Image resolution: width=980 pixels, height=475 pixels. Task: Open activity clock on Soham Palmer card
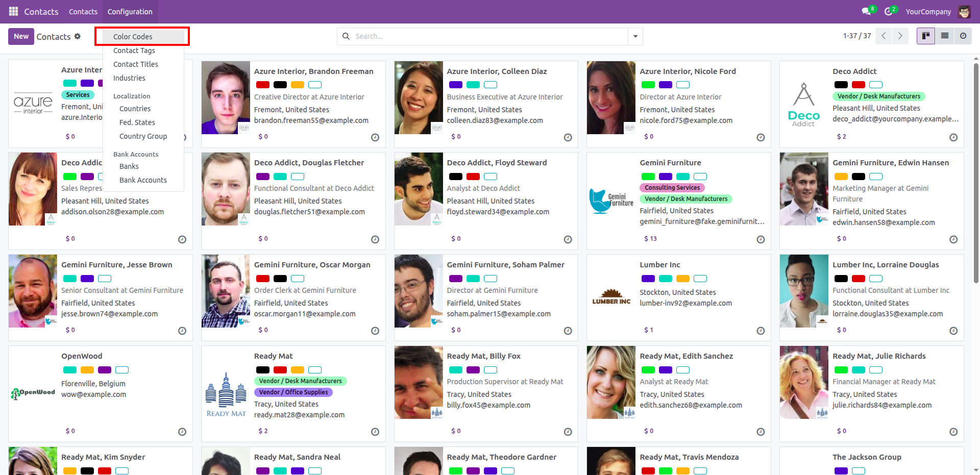tap(568, 331)
